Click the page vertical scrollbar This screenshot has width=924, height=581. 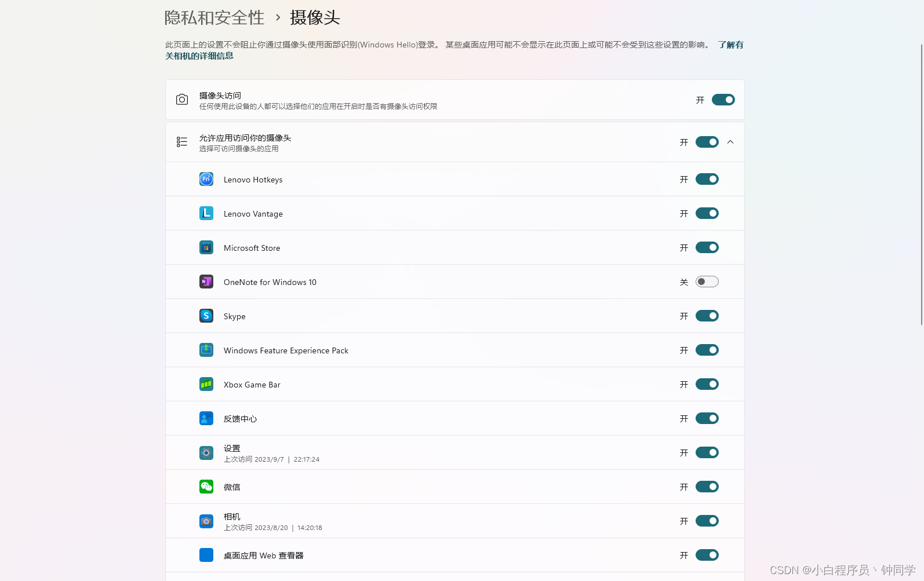(x=921, y=184)
